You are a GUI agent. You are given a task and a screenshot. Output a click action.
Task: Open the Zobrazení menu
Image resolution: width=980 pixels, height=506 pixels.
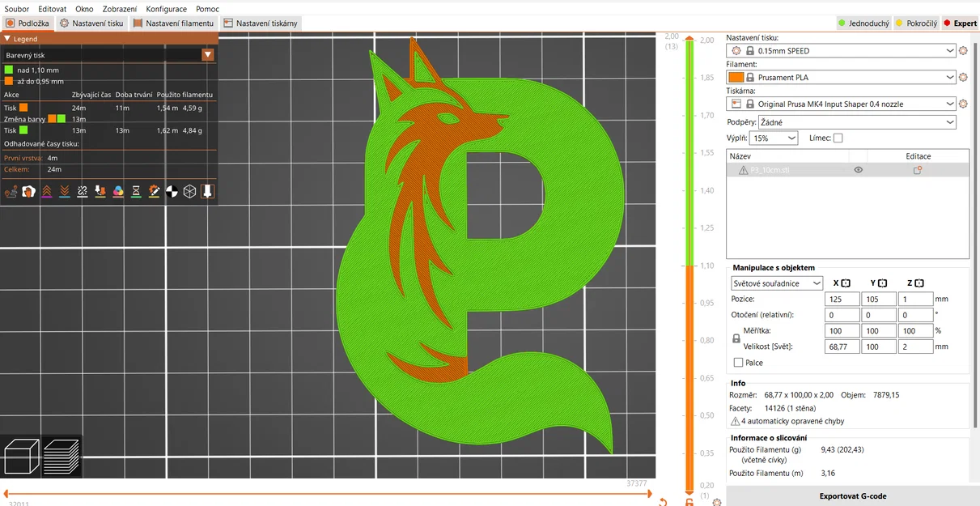click(120, 9)
